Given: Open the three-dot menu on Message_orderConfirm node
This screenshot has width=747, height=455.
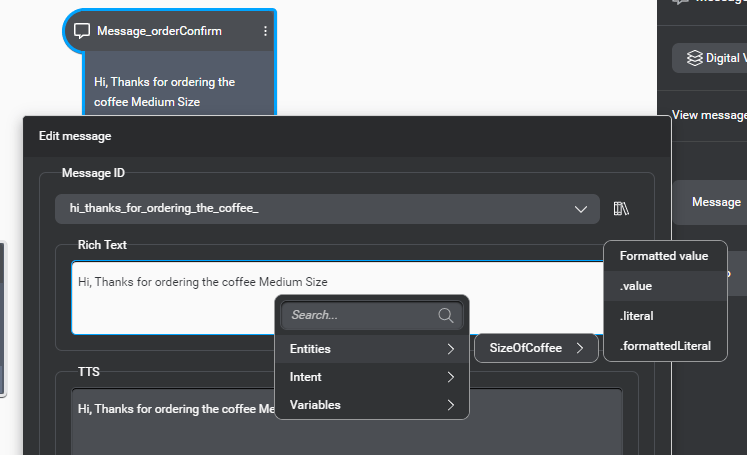Looking at the screenshot, I should click(x=265, y=31).
